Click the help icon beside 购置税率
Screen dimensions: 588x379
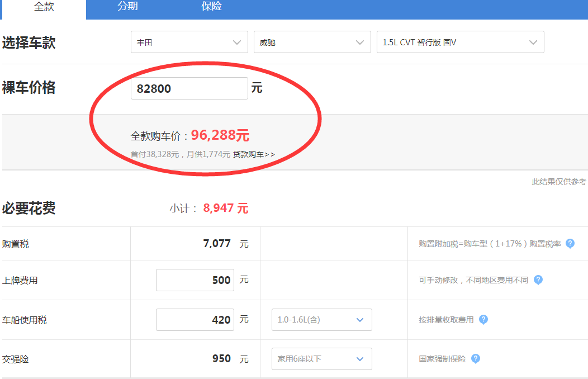coord(570,244)
